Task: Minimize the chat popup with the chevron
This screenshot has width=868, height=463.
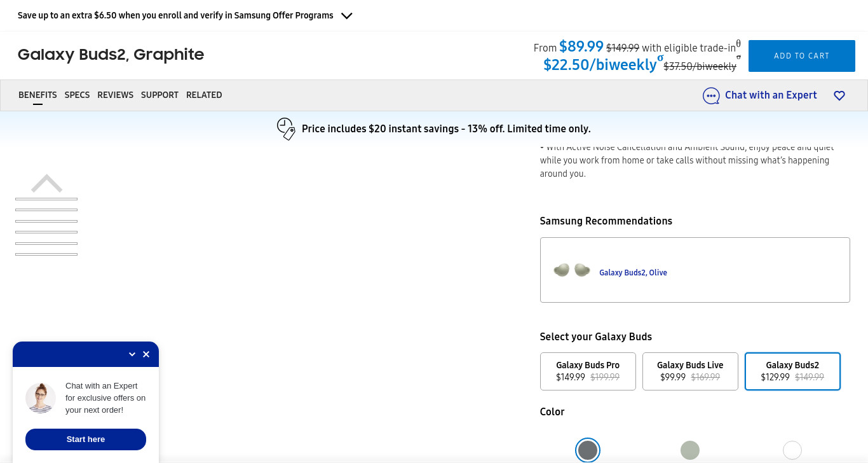Action: click(x=132, y=354)
